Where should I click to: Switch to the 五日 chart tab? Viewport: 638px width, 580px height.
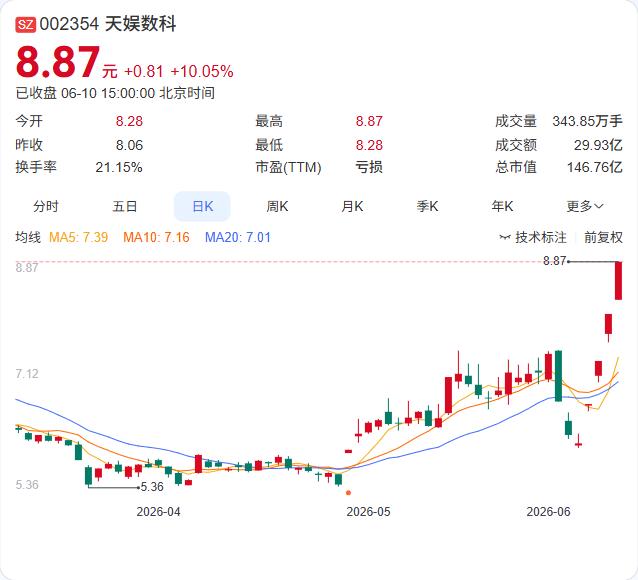pyautogui.click(x=125, y=206)
